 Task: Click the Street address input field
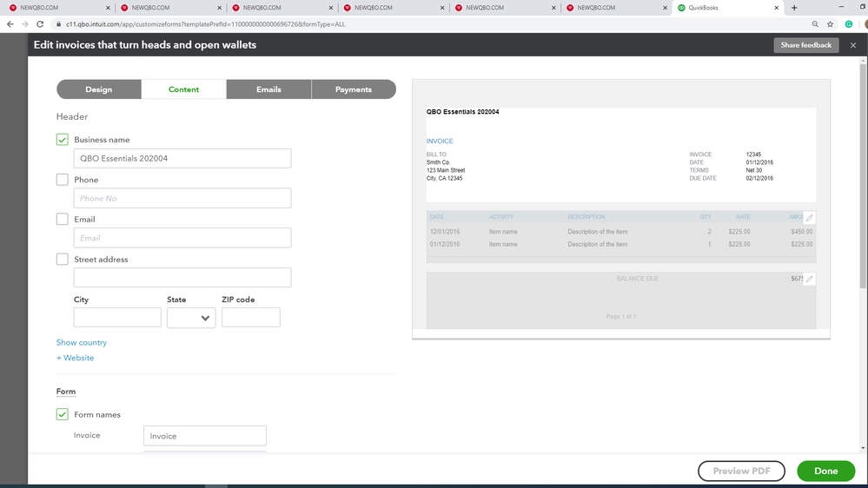[x=182, y=277]
